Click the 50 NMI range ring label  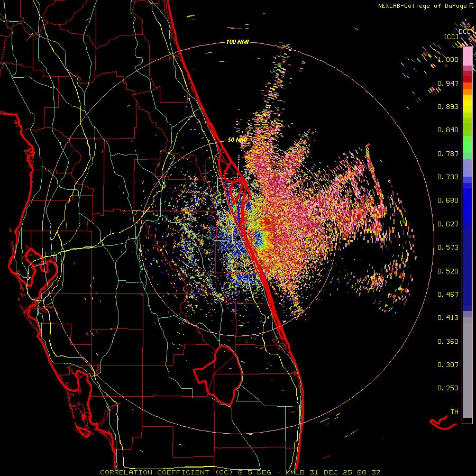point(237,140)
